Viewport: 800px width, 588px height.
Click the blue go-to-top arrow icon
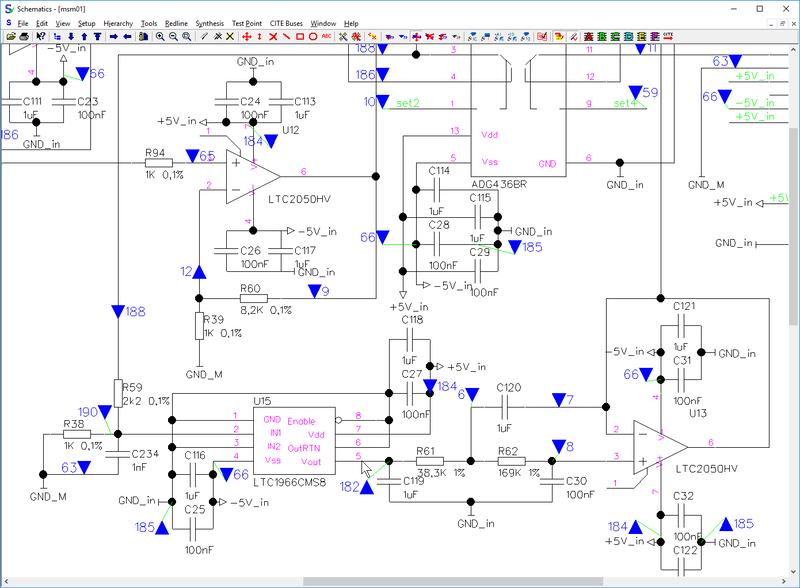[x=97, y=36]
